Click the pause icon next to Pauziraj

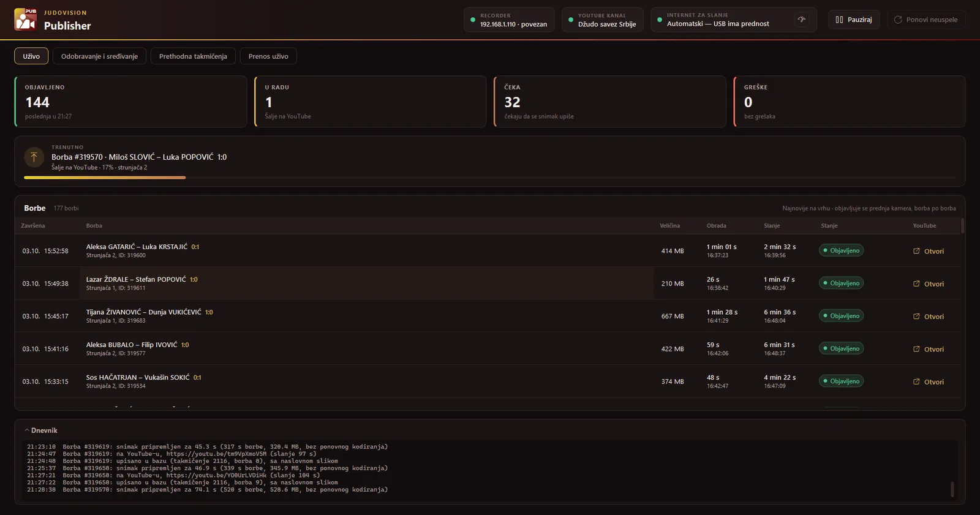839,20
